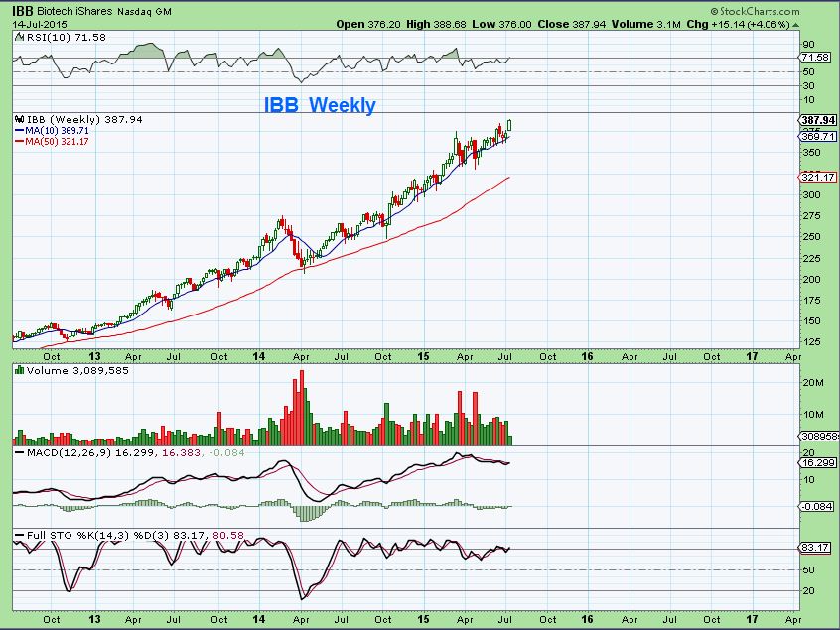The width and height of the screenshot is (840, 630).
Task: Click the Nasdaq GM exchange label
Action: 144,11
